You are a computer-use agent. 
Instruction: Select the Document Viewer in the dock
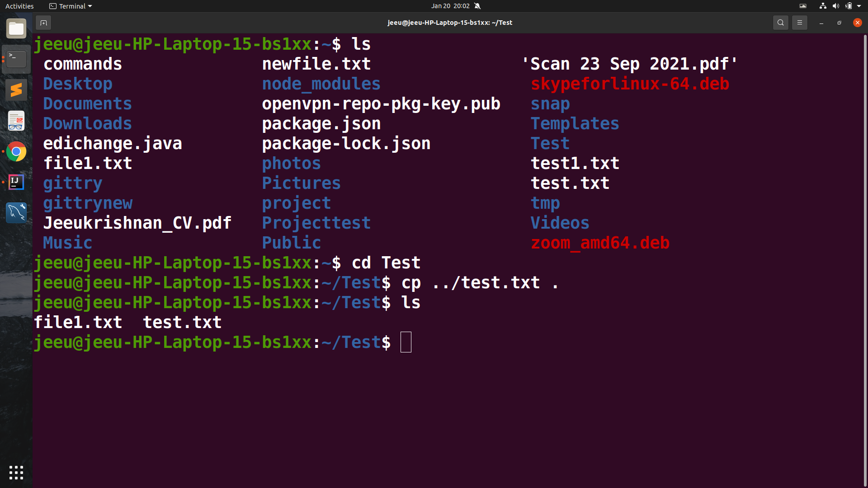16,121
